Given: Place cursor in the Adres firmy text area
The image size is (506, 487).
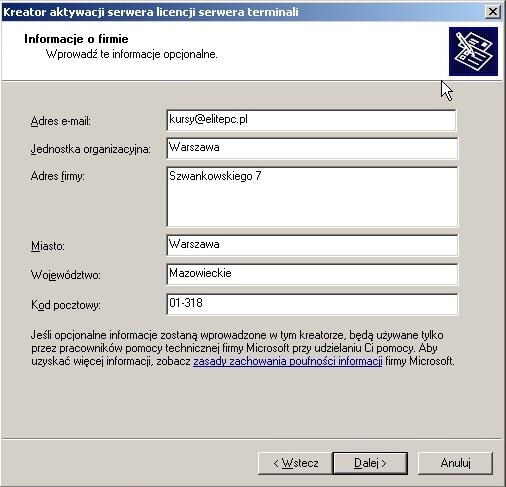Looking at the screenshot, I should click(312, 197).
